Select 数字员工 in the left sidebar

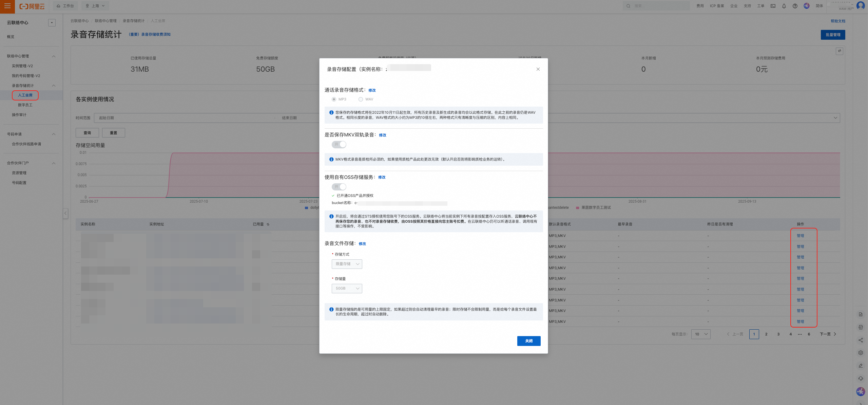[25, 105]
